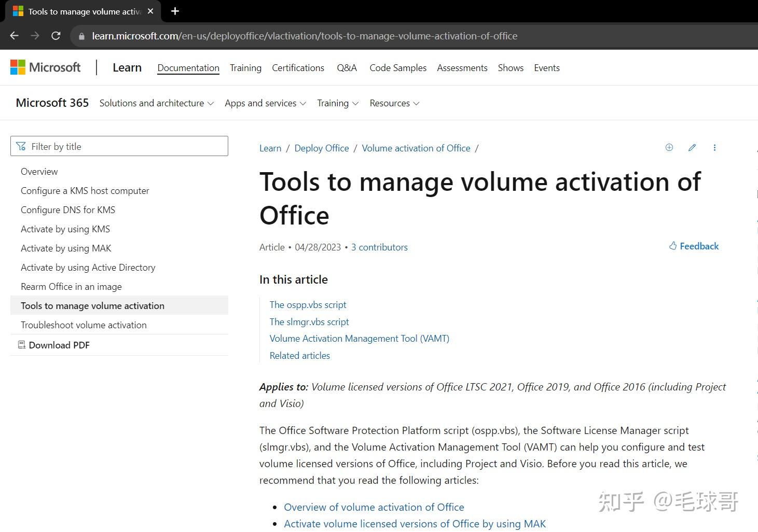Reload the page with refresh icon

tap(56, 36)
